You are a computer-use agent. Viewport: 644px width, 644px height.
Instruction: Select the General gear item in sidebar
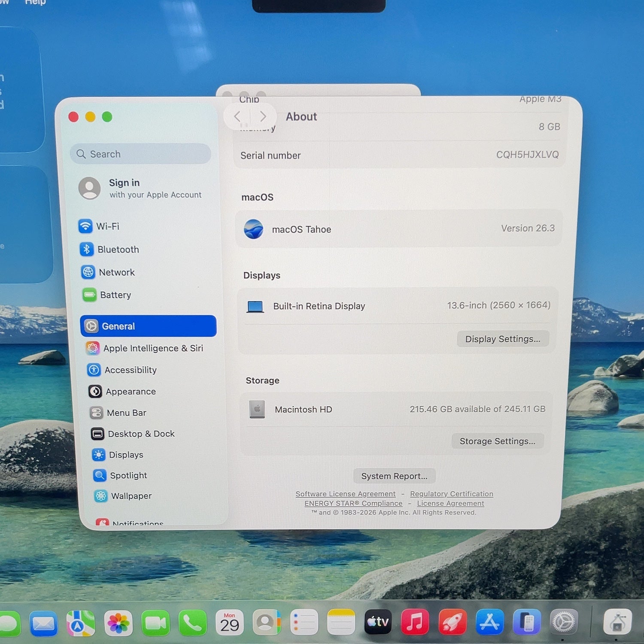click(148, 326)
